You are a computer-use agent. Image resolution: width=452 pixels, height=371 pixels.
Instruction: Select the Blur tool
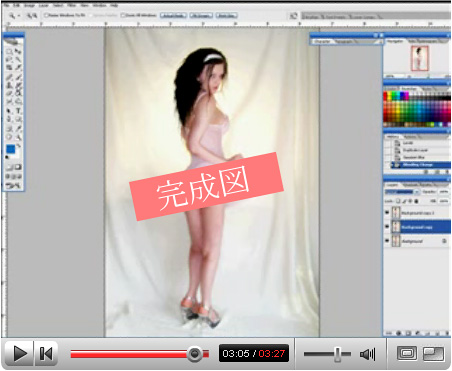tap(9, 102)
